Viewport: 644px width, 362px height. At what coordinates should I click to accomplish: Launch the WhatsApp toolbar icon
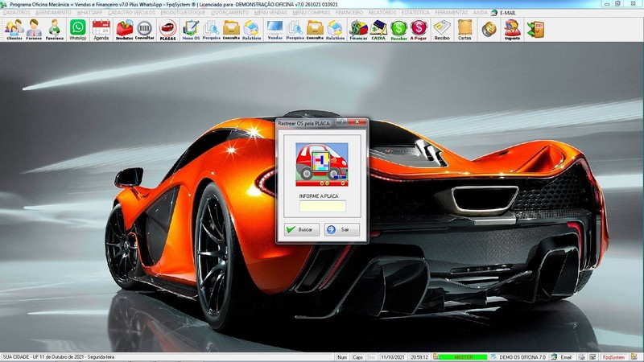tap(77, 30)
